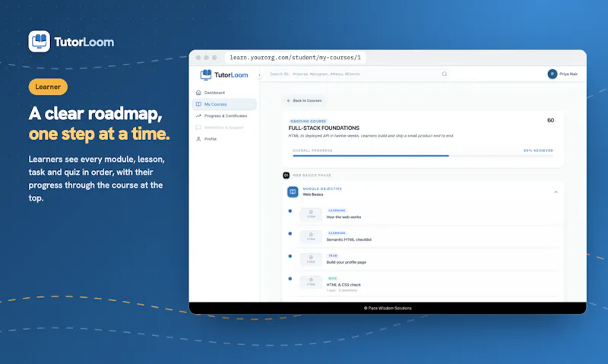Collapse the sidebar with the chevron arrow

[259, 75]
